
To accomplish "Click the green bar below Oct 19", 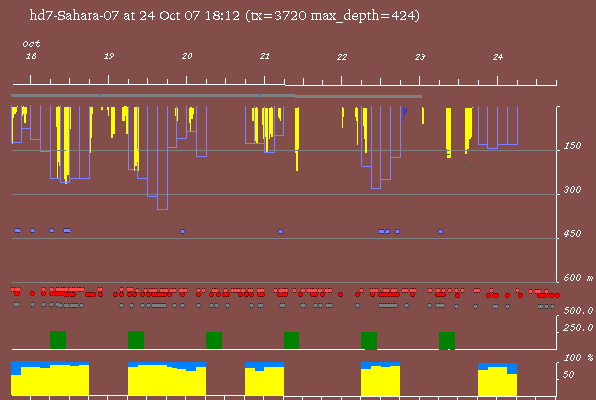I will [136, 340].
